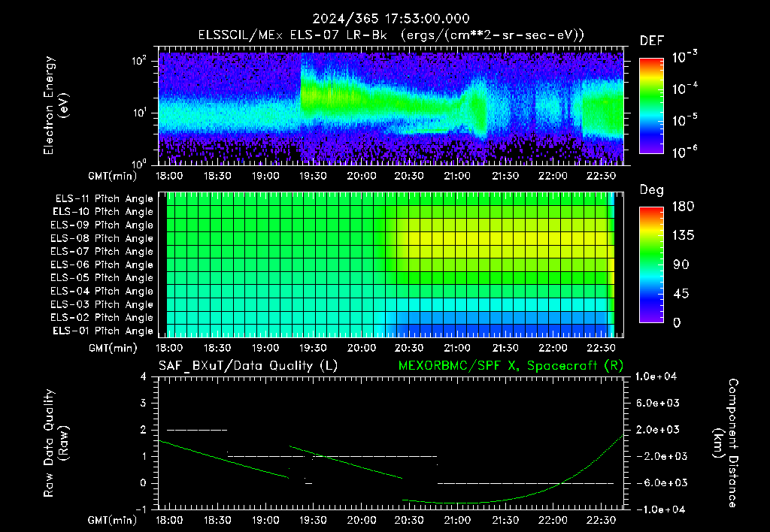Click the Component Distance (km) axis title
The image size is (770, 532).
tap(726, 443)
